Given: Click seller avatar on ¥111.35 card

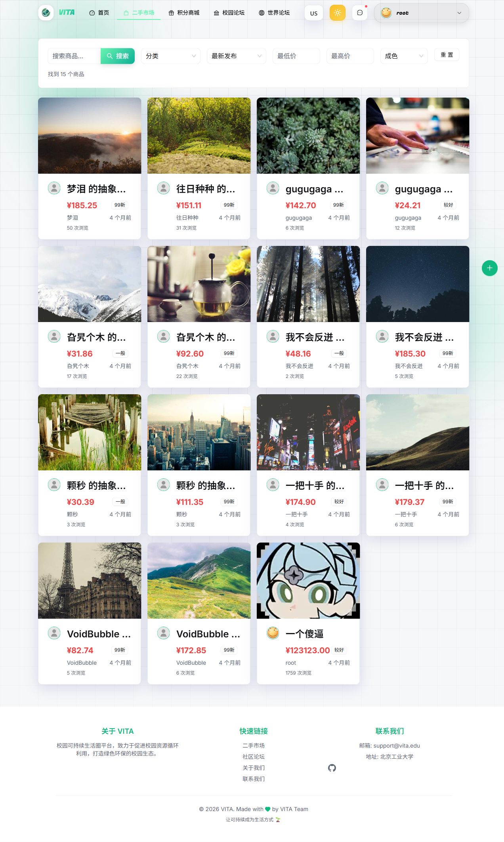Looking at the screenshot, I should (164, 485).
